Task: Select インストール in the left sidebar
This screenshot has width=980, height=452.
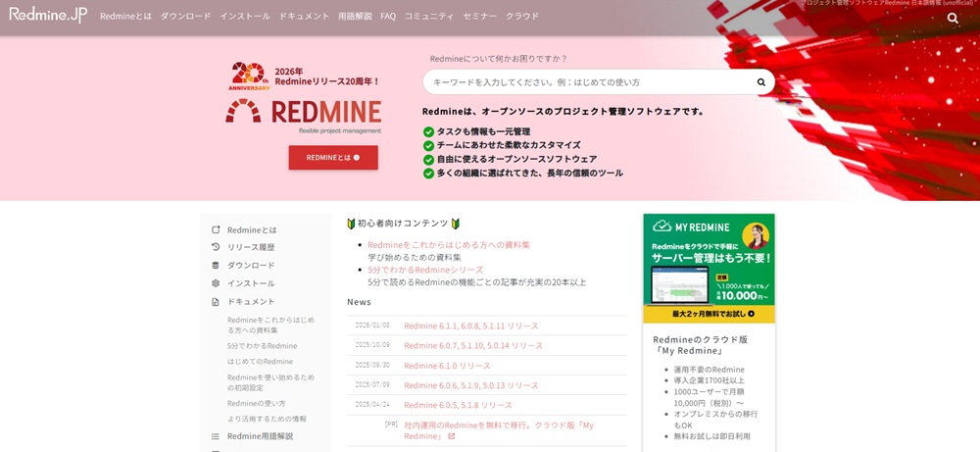Action: 251,283
